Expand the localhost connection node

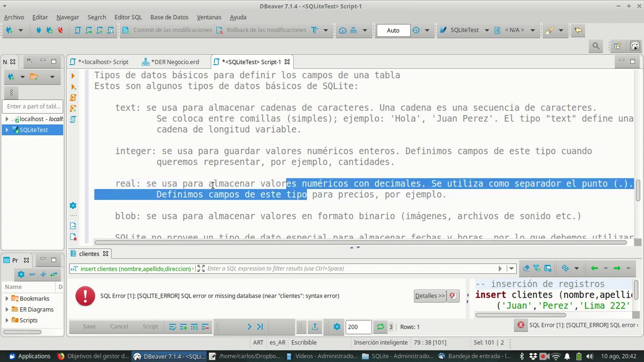7,119
